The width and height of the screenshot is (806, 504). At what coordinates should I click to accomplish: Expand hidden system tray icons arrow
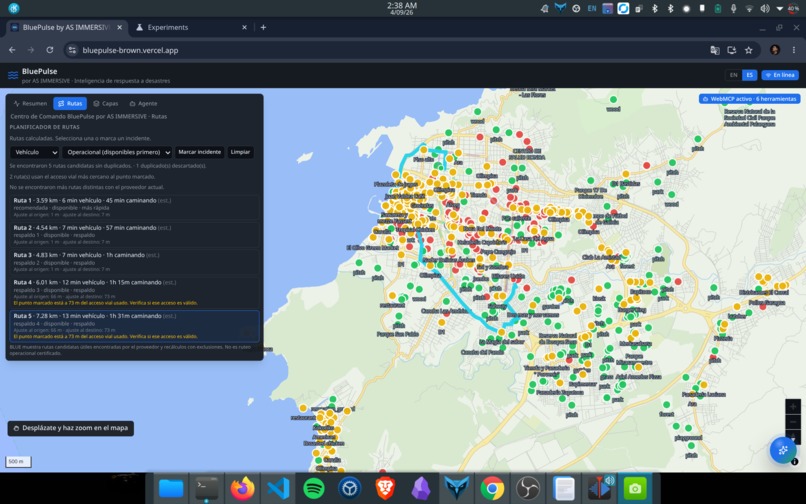(x=780, y=8)
